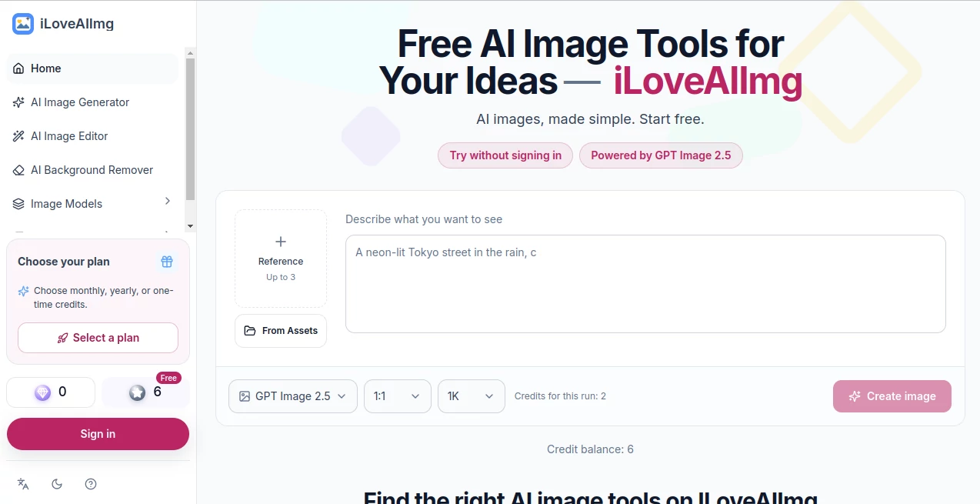Click the From Assets button
The height and width of the screenshot is (504, 980).
(281, 331)
